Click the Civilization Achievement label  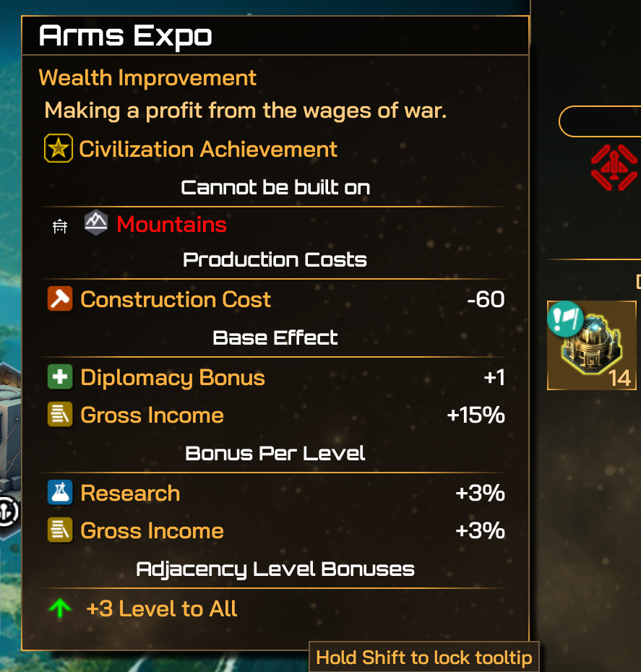(x=207, y=149)
